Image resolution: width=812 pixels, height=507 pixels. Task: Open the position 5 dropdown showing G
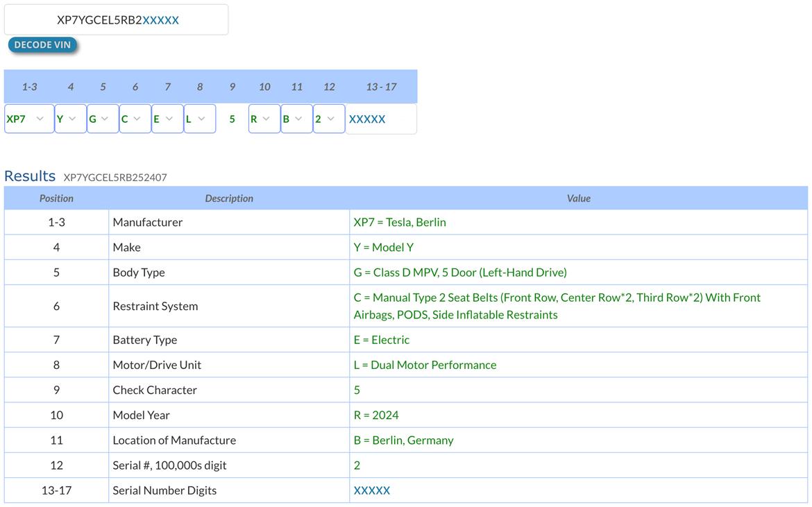[103, 119]
